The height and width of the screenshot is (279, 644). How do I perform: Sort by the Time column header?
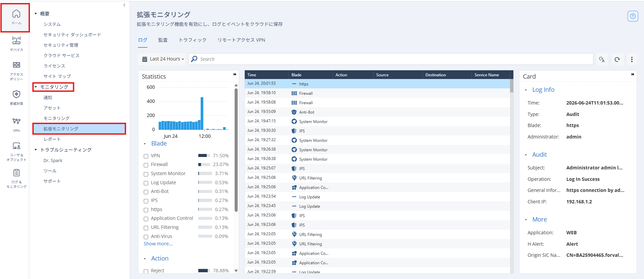[266, 75]
